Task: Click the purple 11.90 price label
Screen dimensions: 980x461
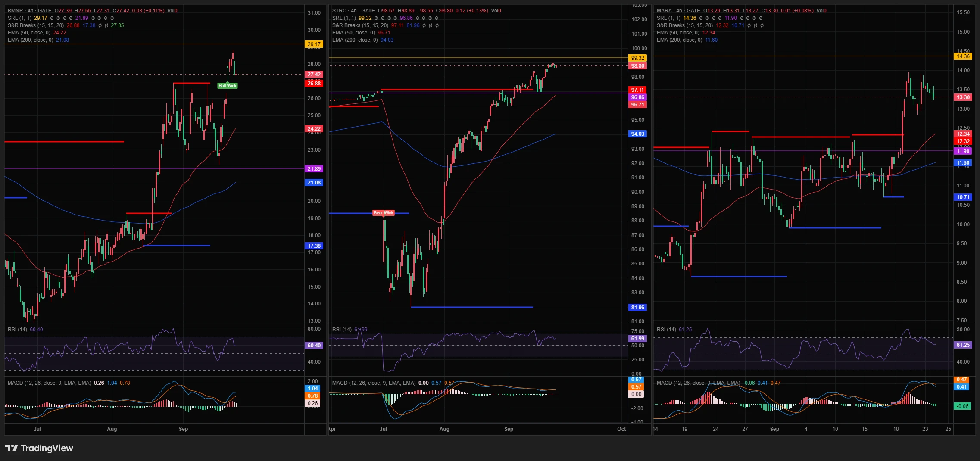Action: pos(963,151)
